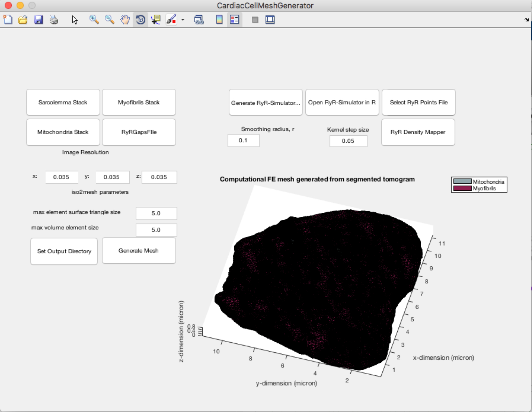532x412 pixels.
Task: Select the Zoom Out magnifier tool
Action: [x=109, y=20]
